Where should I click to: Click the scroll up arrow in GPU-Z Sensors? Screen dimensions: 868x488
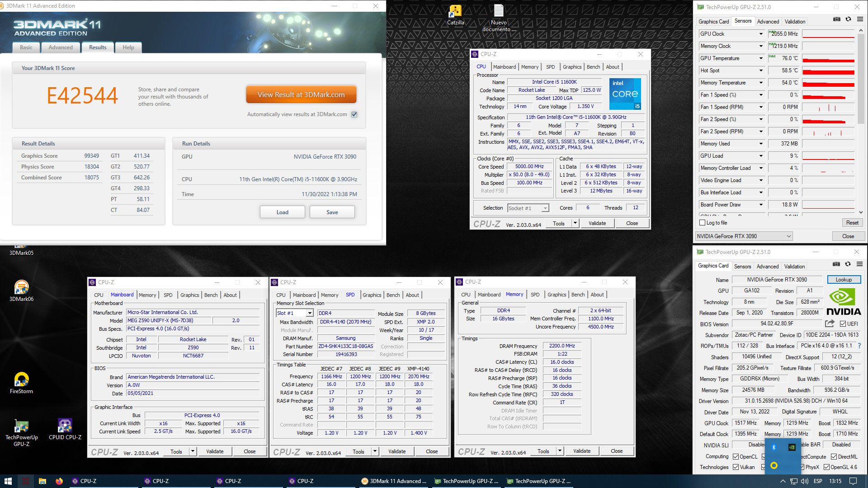tap(861, 31)
